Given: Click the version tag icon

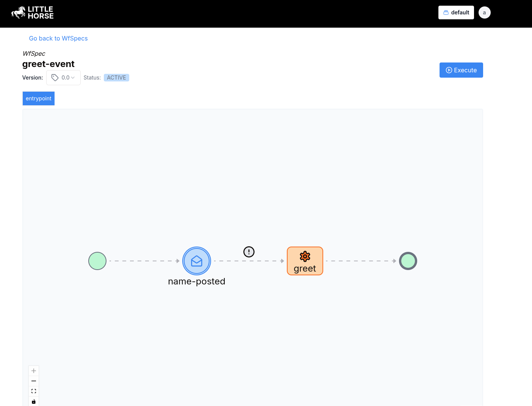Looking at the screenshot, I should click(55, 77).
